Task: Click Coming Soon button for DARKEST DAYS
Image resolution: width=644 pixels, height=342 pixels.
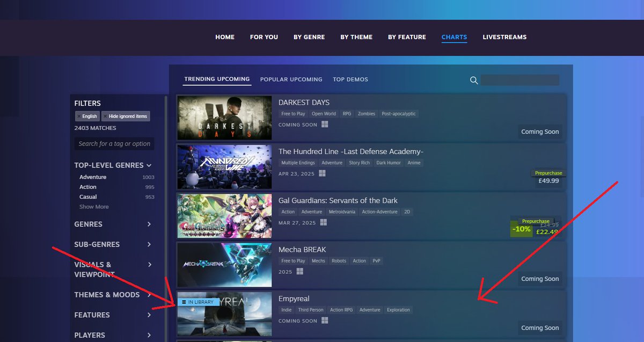Action: (540, 132)
